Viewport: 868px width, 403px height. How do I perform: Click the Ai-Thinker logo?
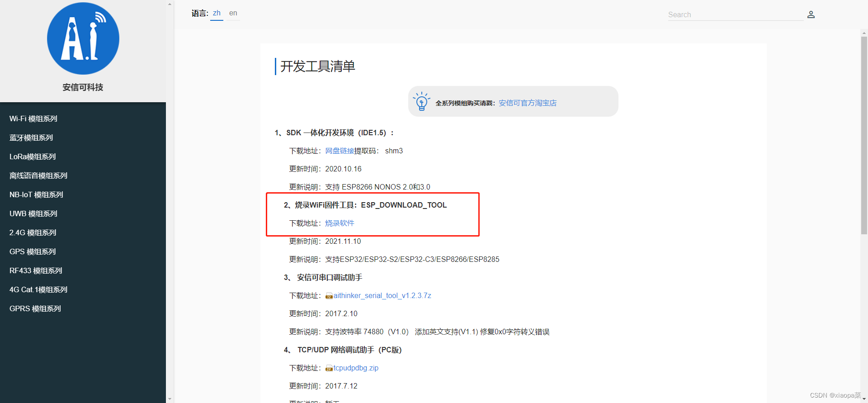click(x=83, y=38)
